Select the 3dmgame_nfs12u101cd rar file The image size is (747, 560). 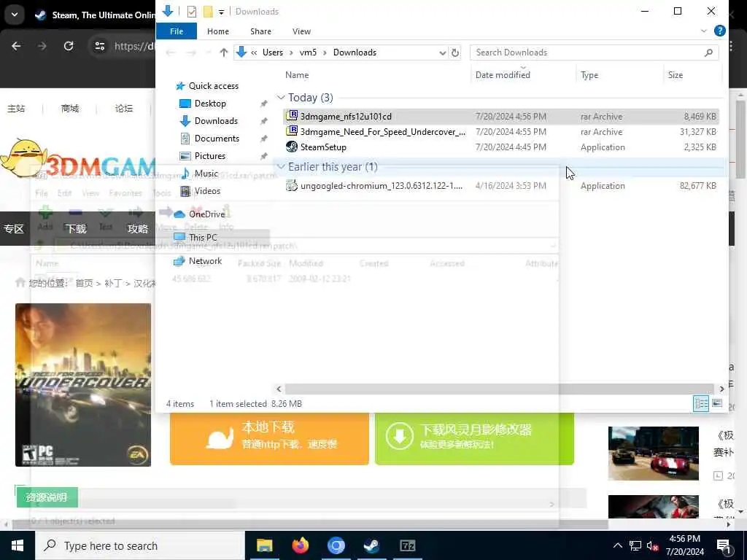501,116
